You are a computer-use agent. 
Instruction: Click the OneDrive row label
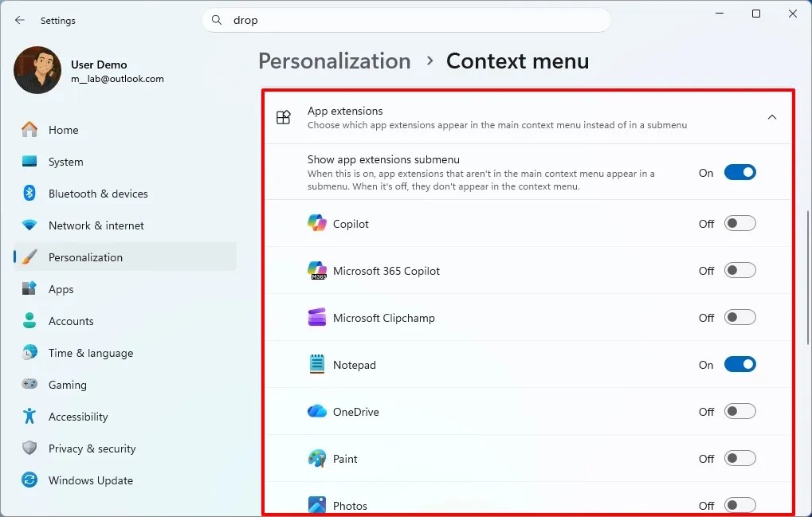pos(355,412)
